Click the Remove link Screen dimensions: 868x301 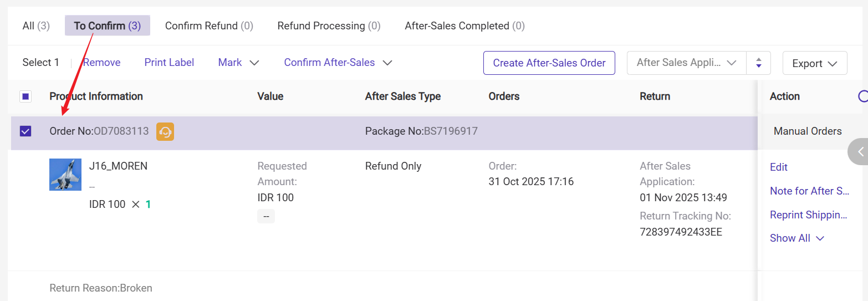click(x=101, y=63)
